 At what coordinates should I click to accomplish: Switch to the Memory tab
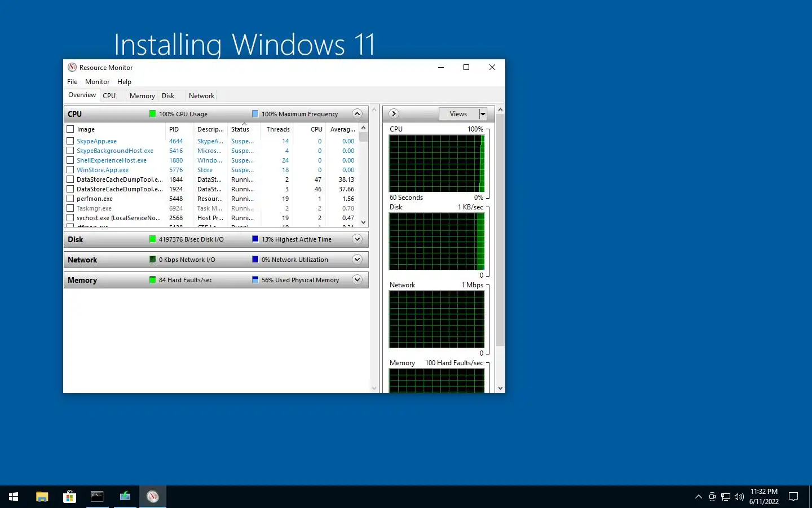click(x=142, y=96)
